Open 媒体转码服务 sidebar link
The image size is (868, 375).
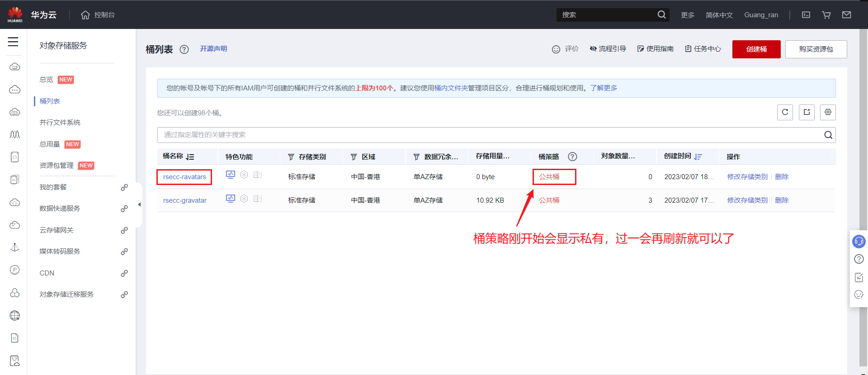tap(60, 252)
